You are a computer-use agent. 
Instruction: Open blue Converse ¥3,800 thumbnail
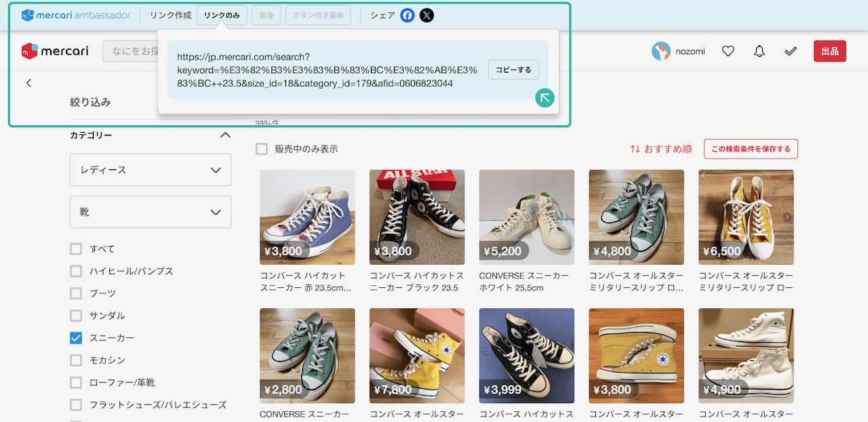coord(307,217)
